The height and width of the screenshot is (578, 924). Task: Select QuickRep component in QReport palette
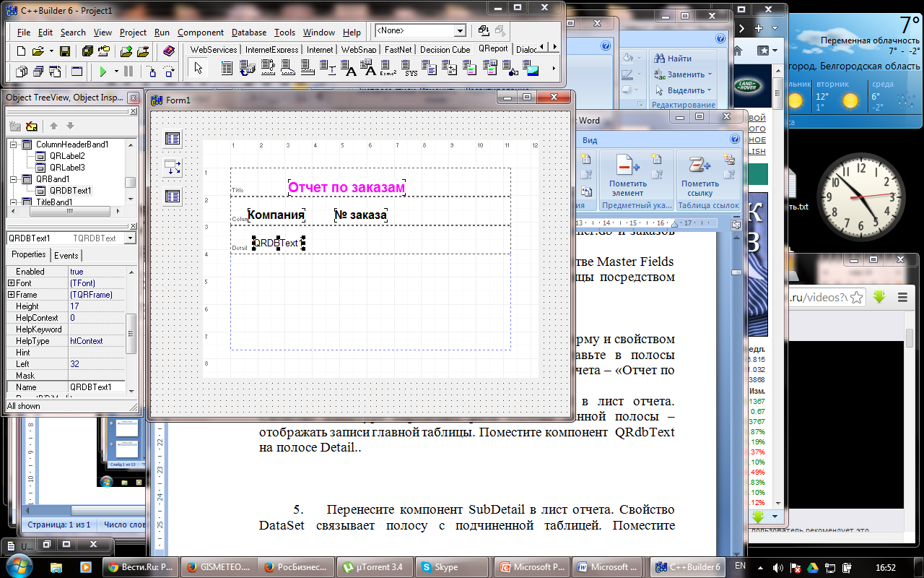(227, 69)
